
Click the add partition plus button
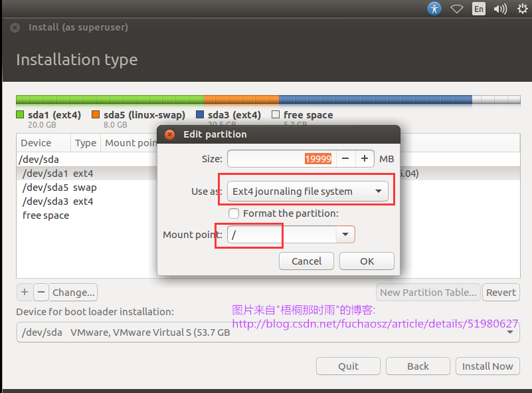pyautogui.click(x=25, y=292)
